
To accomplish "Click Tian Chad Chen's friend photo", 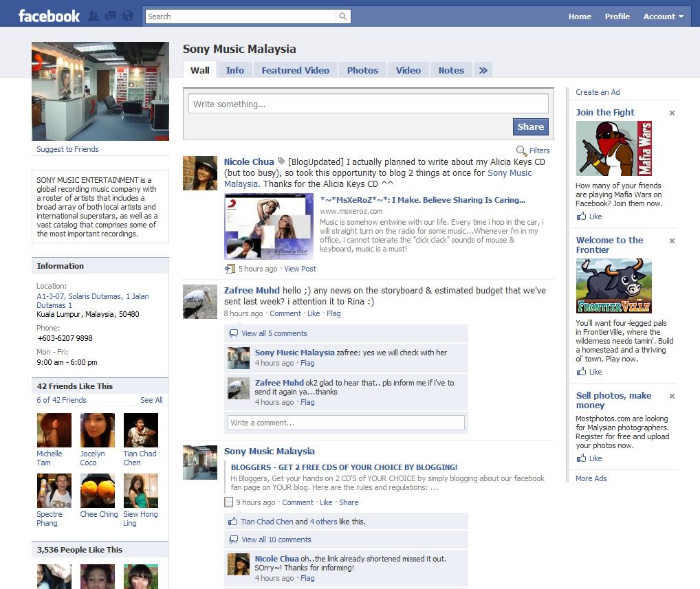I will point(141,430).
